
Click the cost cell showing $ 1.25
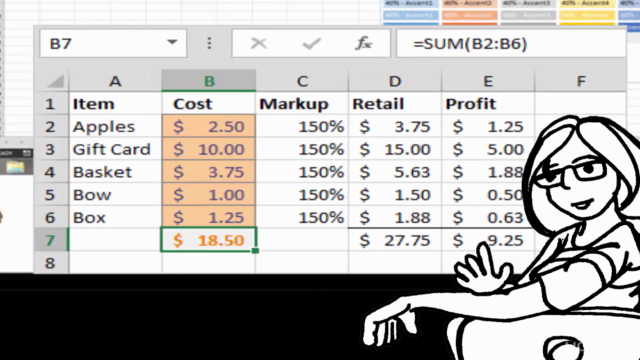(x=209, y=218)
